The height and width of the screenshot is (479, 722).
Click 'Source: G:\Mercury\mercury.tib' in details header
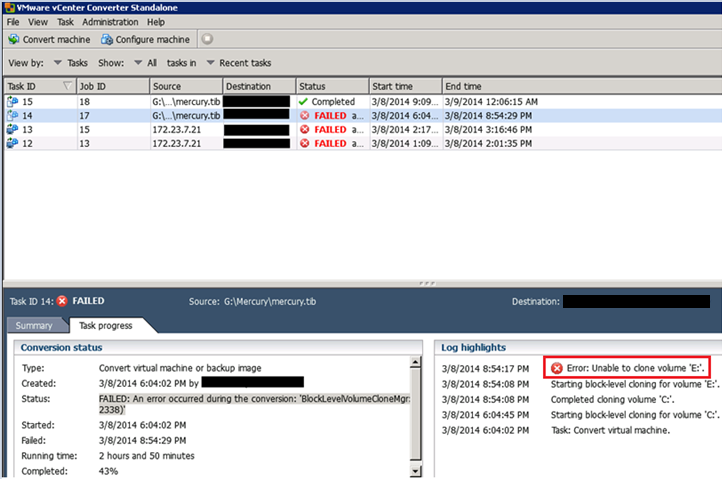pyautogui.click(x=252, y=302)
